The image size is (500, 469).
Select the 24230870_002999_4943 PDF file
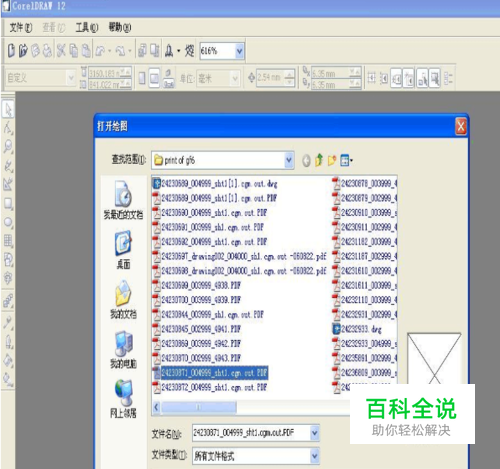(x=197, y=358)
